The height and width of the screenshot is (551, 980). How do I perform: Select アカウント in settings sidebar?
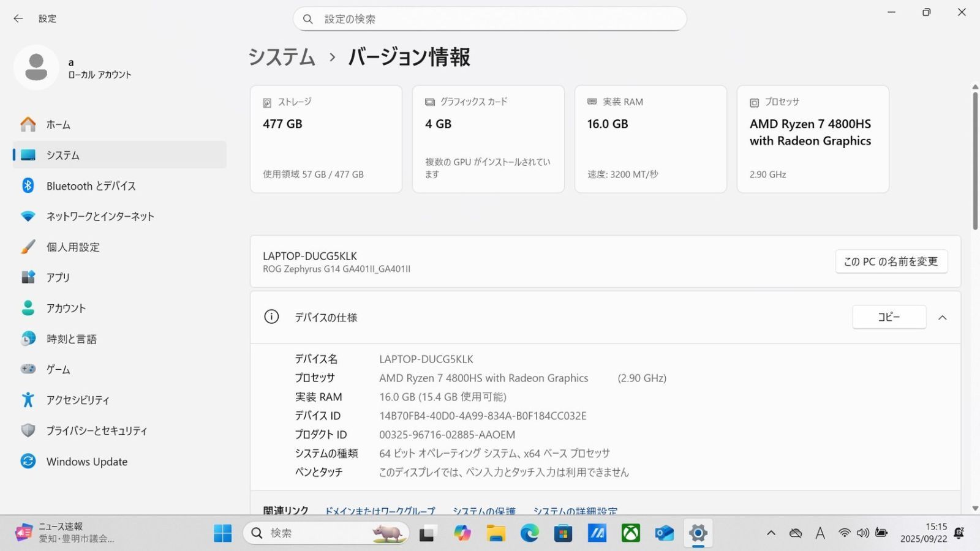coord(66,309)
